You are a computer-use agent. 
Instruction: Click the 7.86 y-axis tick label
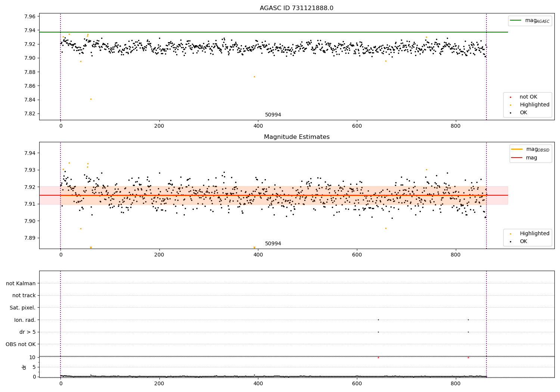29,86
